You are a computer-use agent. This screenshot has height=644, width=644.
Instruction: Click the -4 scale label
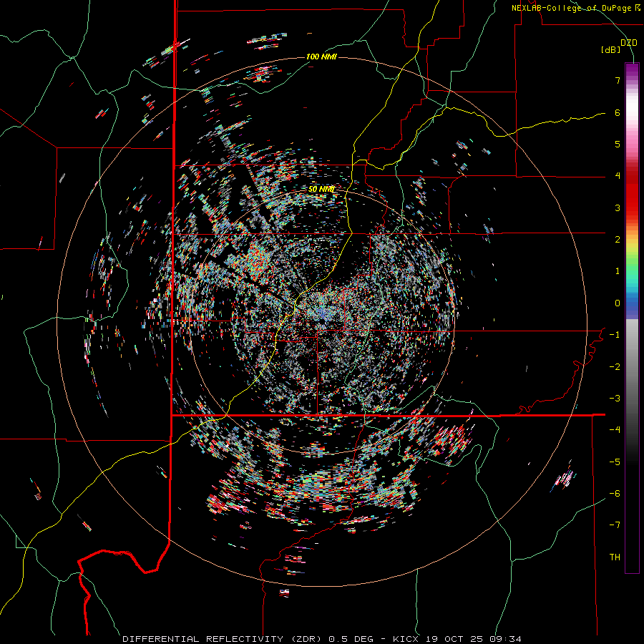tap(615, 430)
